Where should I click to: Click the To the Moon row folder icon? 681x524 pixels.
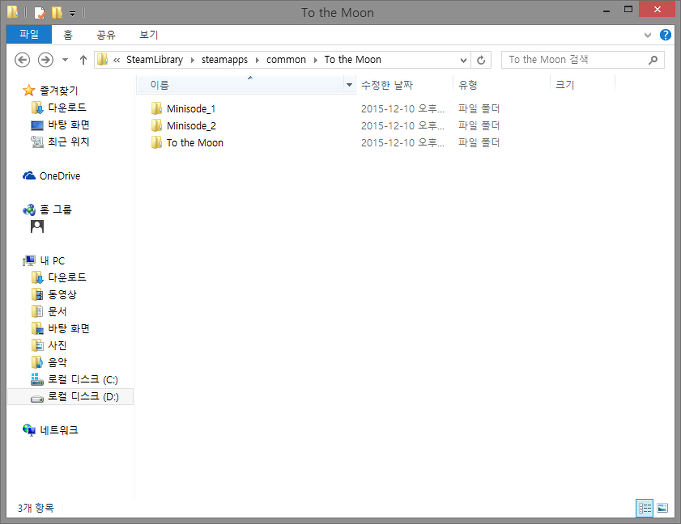(x=156, y=142)
